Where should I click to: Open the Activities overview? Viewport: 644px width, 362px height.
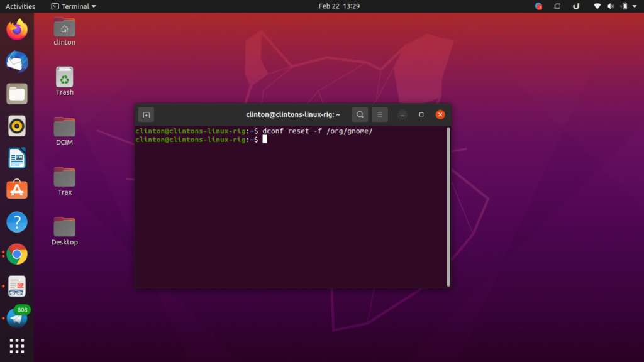pyautogui.click(x=20, y=6)
